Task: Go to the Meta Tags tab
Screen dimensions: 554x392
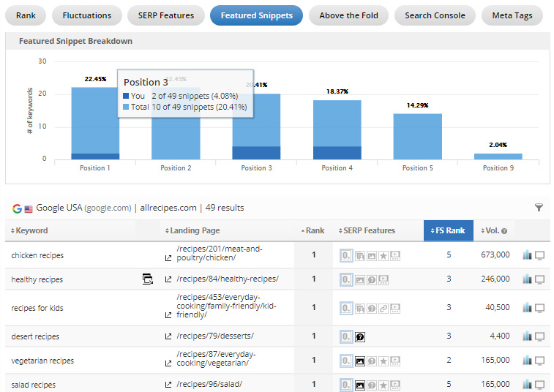Action: click(x=512, y=15)
